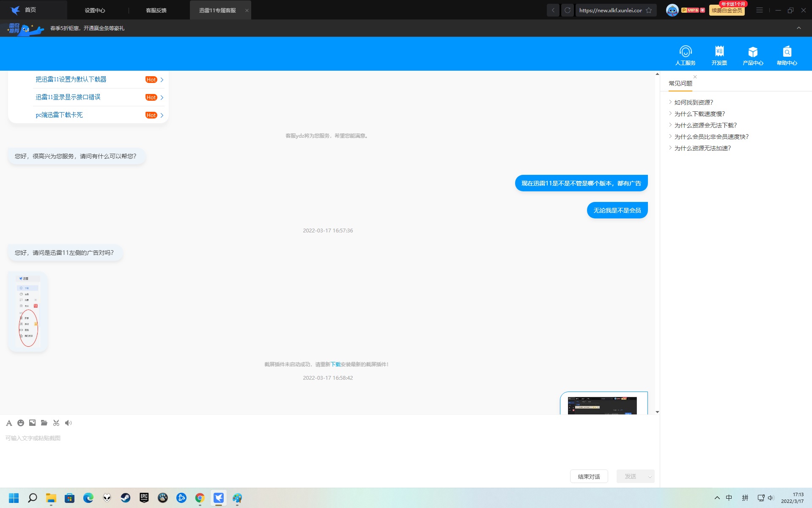812x508 pixels.
Task: Open the send button dropdown arrow
Action: pos(650,477)
